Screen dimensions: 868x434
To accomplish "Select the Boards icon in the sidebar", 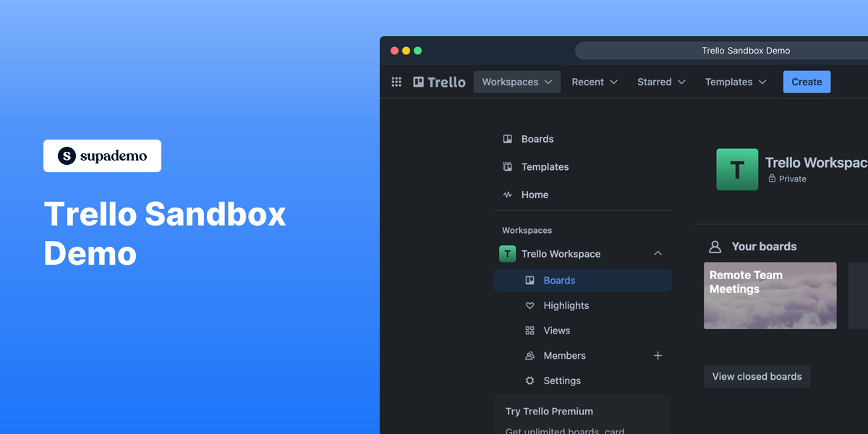I will pyautogui.click(x=507, y=139).
